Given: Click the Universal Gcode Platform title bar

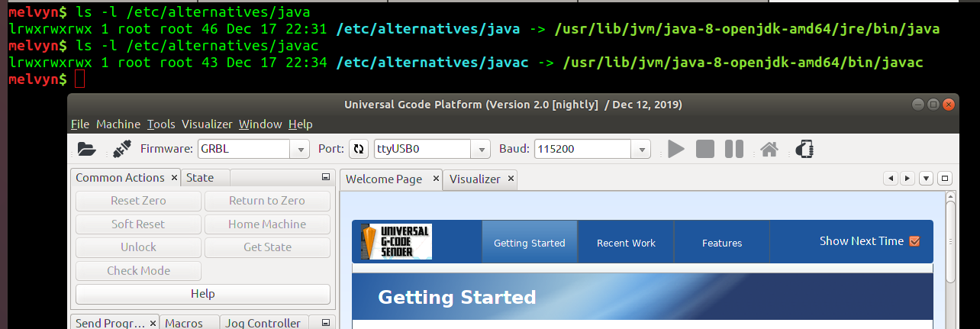Looking at the screenshot, I should coord(513,104).
